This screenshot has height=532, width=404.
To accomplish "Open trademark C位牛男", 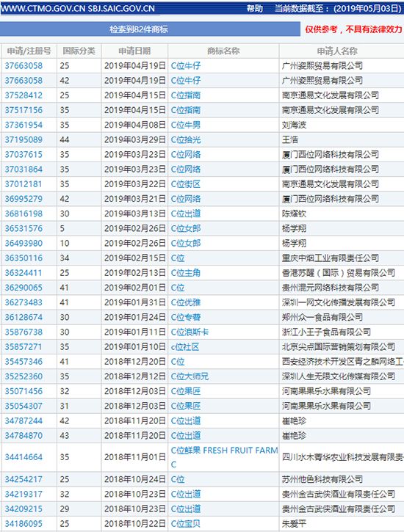I will click(x=186, y=125).
